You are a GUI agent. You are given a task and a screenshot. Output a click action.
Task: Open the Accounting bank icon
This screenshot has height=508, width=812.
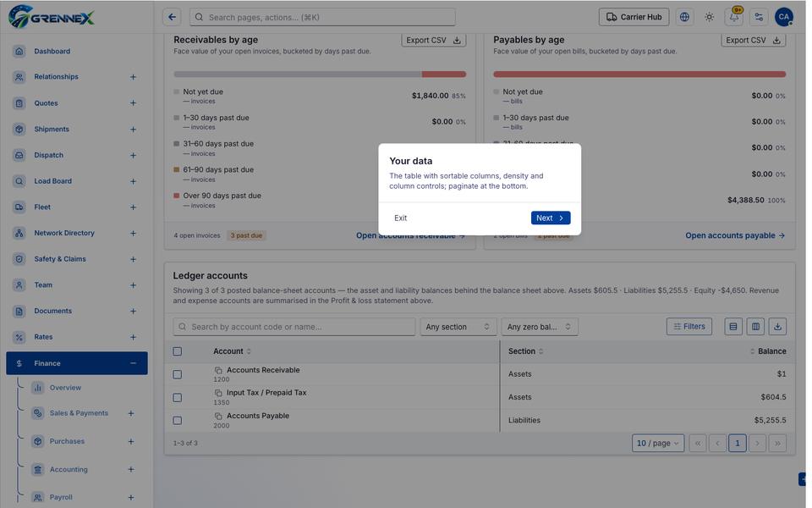coord(37,469)
